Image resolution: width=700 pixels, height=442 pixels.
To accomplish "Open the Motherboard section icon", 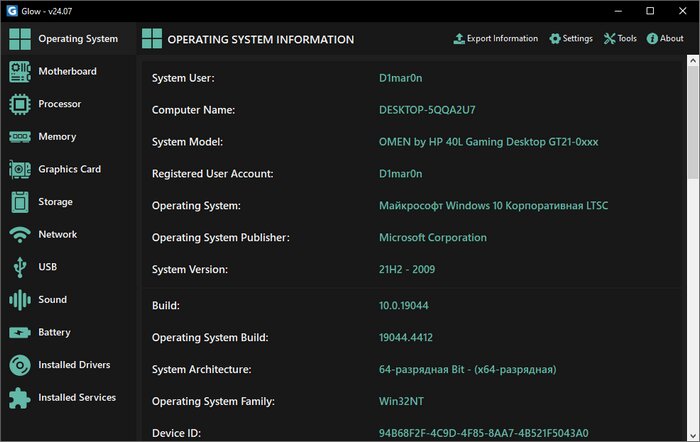I will click(x=20, y=71).
